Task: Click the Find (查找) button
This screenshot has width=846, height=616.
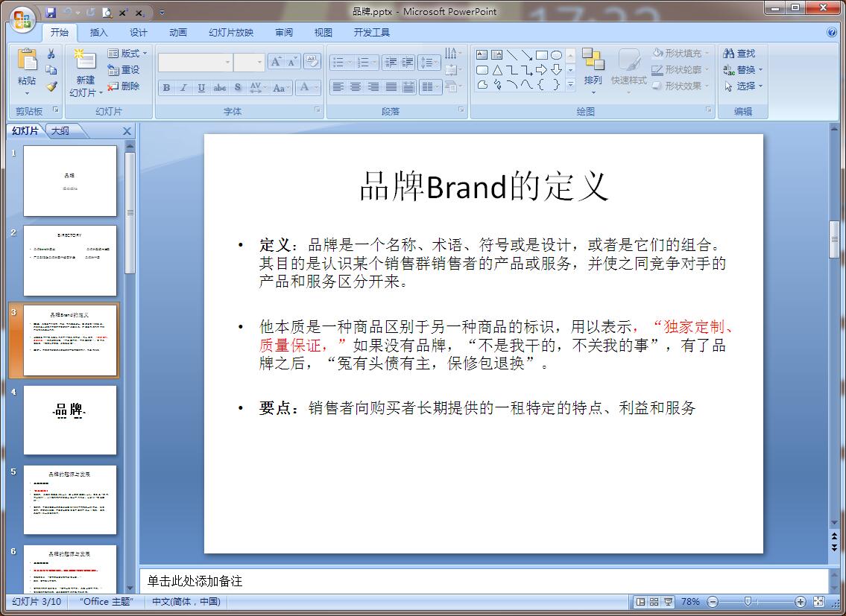Action: click(739, 54)
